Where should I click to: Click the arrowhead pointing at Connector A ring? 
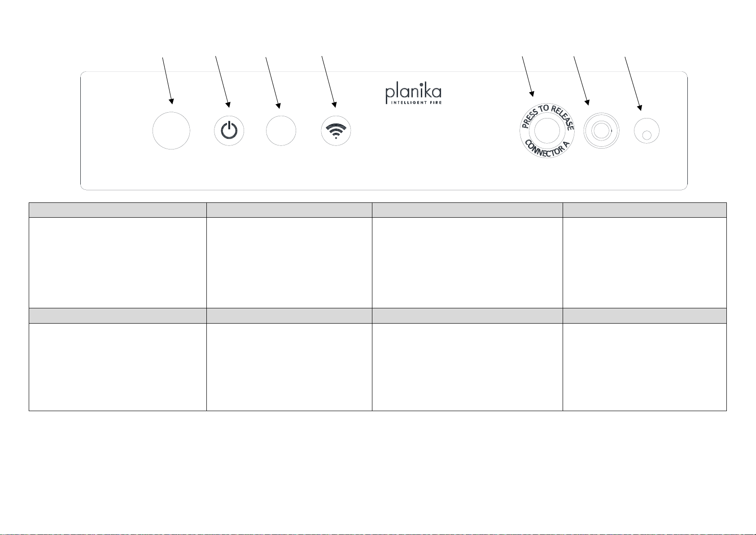(532, 94)
